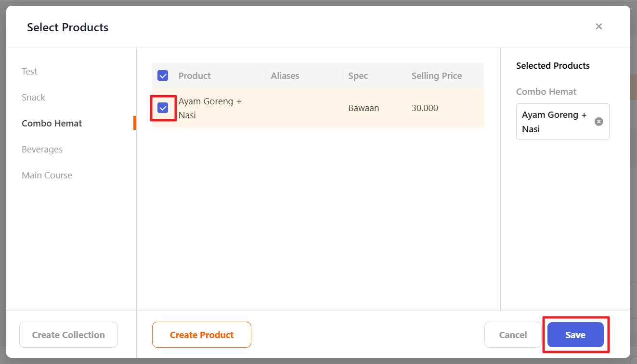Save the selected products
The height and width of the screenshot is (364, 637).
575,335
